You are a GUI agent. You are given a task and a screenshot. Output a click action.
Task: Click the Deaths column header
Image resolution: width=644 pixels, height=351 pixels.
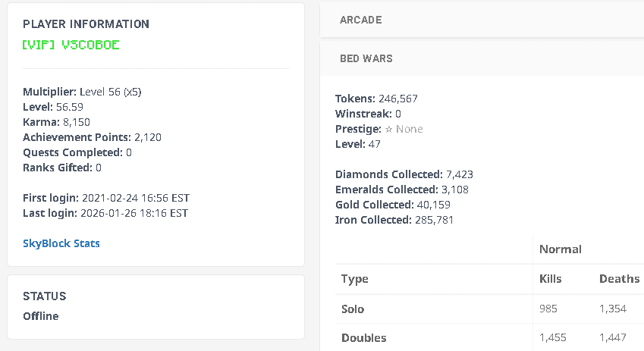pos(619,279)
